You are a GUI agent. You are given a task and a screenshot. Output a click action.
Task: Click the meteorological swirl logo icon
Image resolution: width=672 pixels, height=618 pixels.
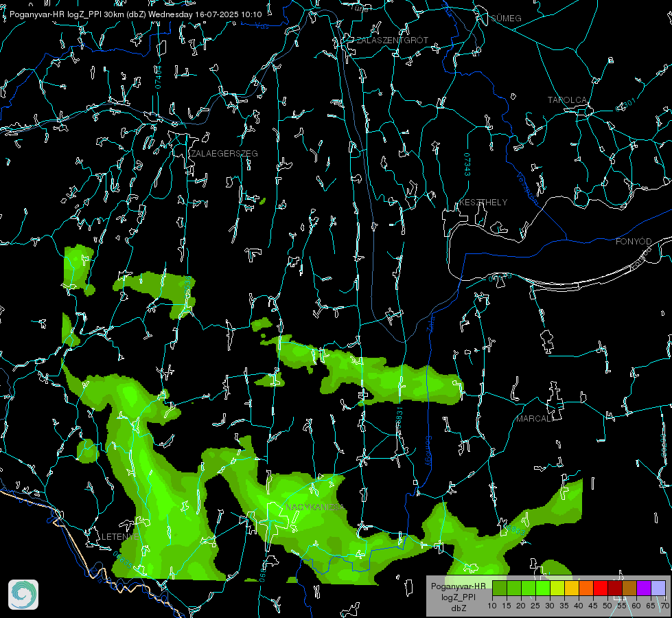23,595
